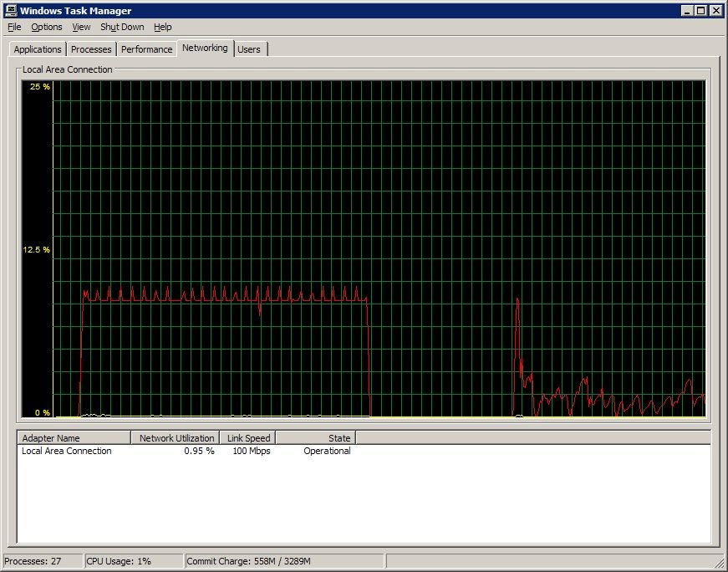Open the Help menu

click(162, 27)
